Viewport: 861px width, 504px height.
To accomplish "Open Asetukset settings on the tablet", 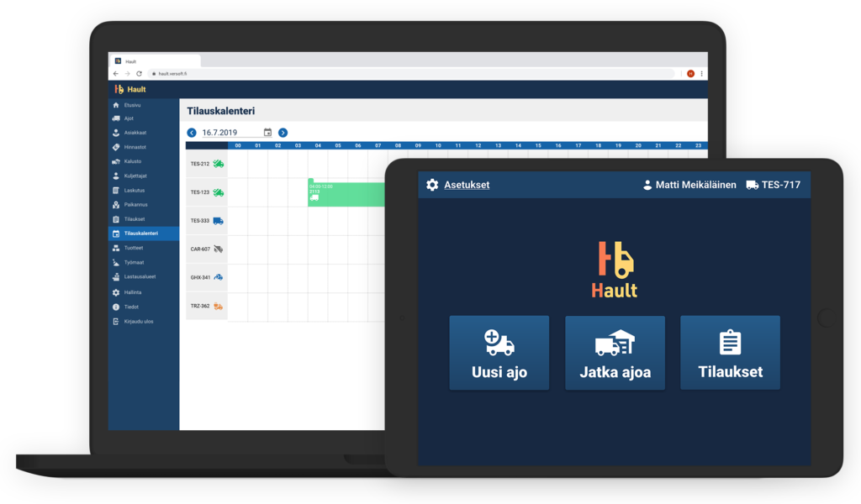I will (467, 185).
